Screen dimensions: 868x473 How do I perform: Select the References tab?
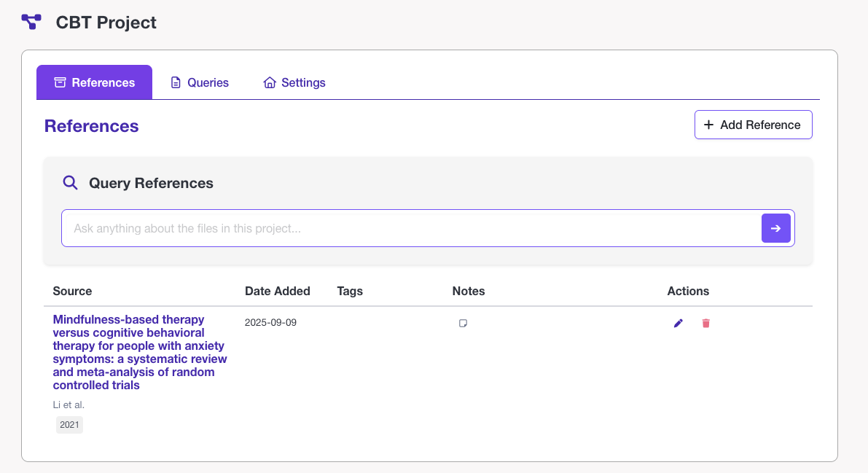tap(95, 82)
